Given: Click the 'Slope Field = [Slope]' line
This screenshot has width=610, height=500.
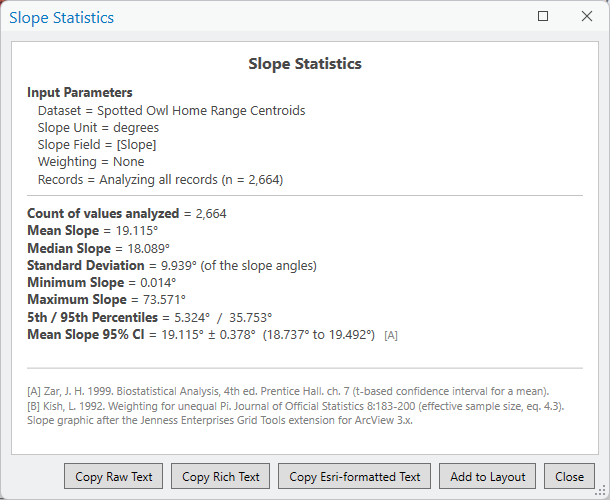Looking at the screenshot, I should [x=96, y=145].
